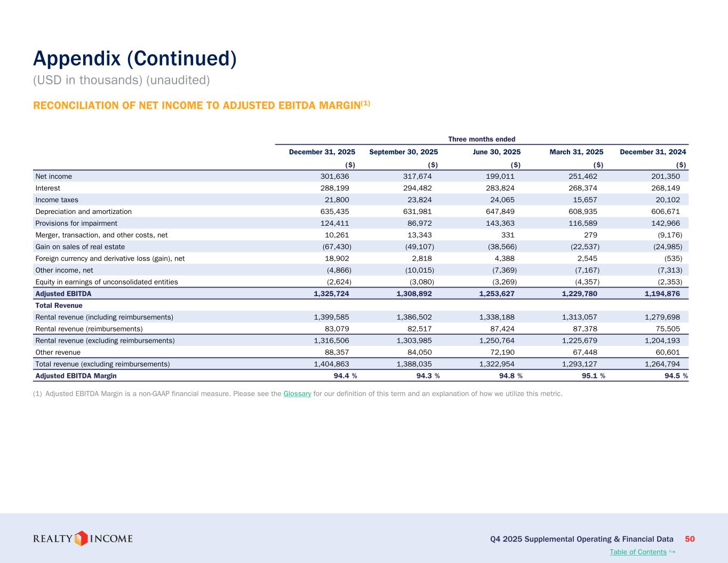Click the Net income row label
The image size is (728, 563).
click(x=53, y=177)
